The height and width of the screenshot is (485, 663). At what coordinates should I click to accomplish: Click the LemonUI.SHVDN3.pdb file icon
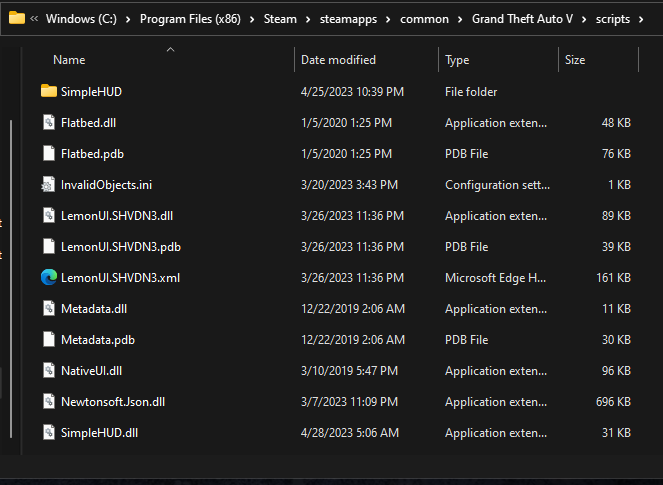pos(49,246)
